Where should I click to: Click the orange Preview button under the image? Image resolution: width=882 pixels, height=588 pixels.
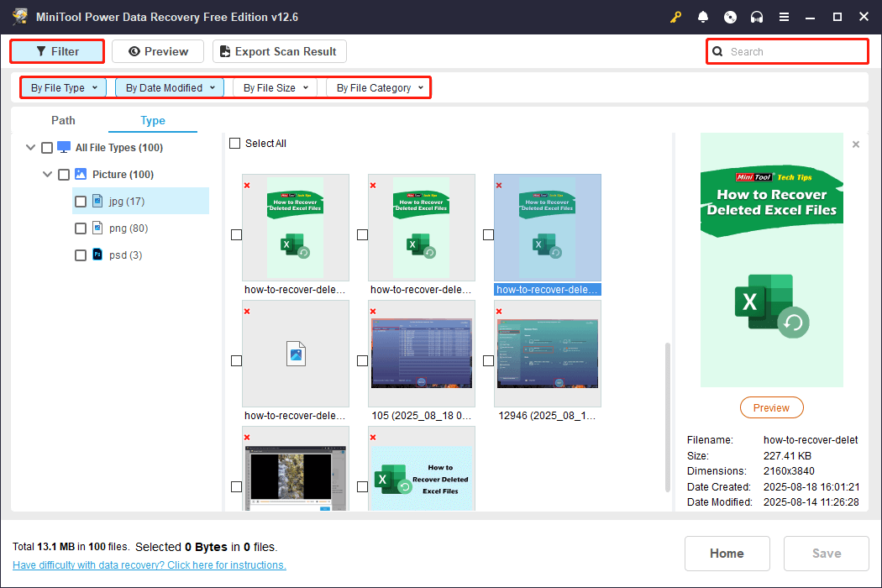coord(771,408)
